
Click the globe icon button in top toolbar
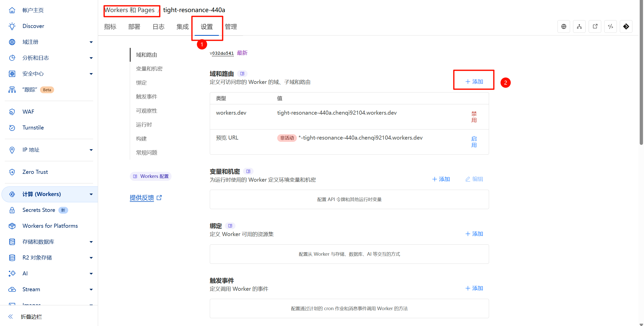point(564,26)
